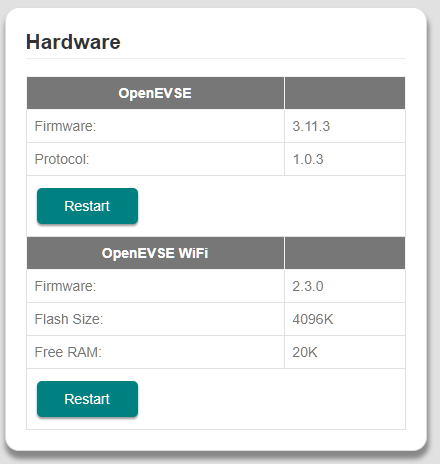This screenshot has width=440, height=464.
Task: Click Firmware label under OpenEVSE WiFi
Action: click(x=65, y=286)
